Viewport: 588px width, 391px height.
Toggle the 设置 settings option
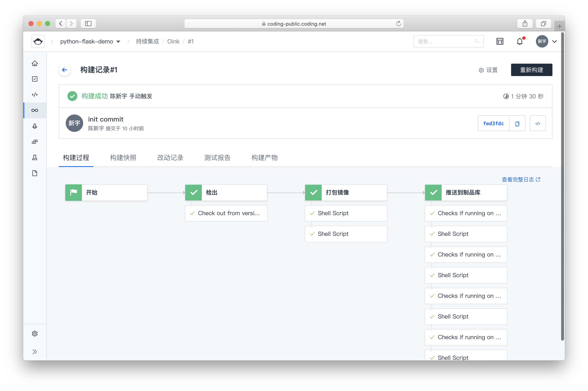point(489,69)
